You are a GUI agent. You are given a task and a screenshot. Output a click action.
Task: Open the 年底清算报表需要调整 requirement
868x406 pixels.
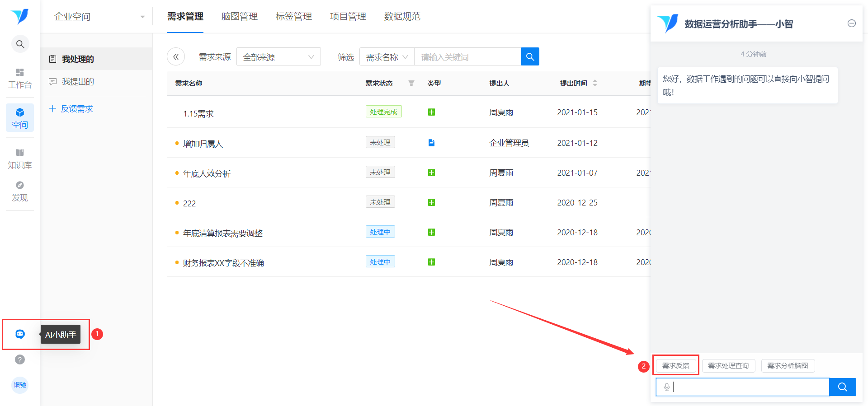(223, 233)
